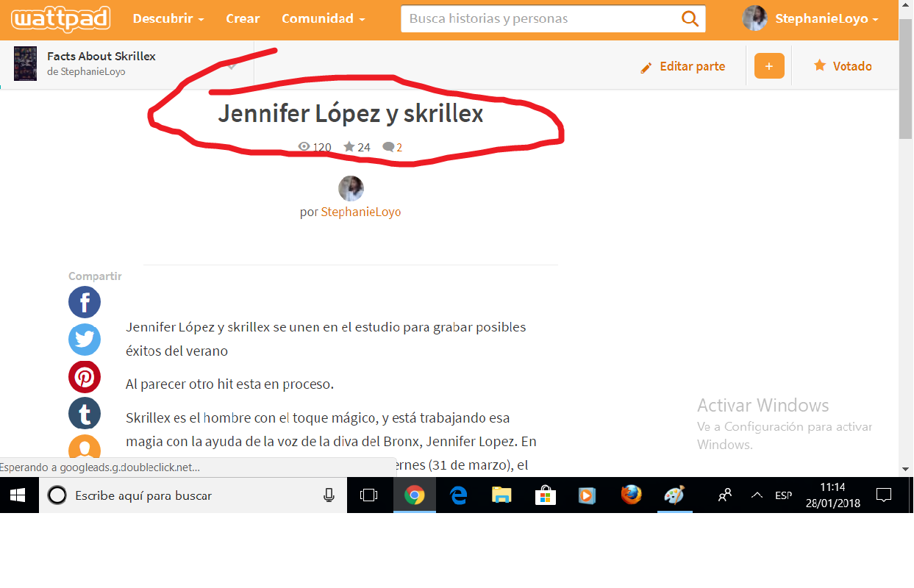Open the People icon in system tray

click(724, 495)
